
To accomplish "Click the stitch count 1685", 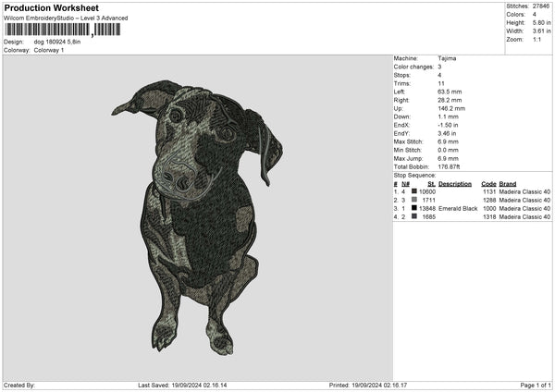I will click(429, 217).
